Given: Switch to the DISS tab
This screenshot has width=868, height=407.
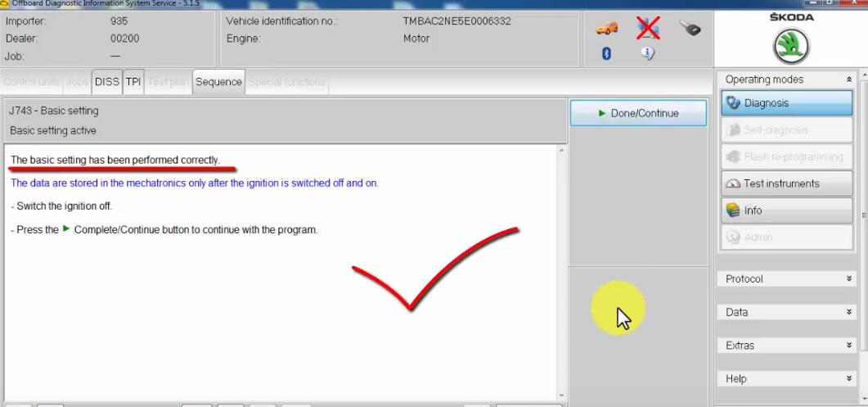Looking at the screenshot, I should [x=107, y=82].
